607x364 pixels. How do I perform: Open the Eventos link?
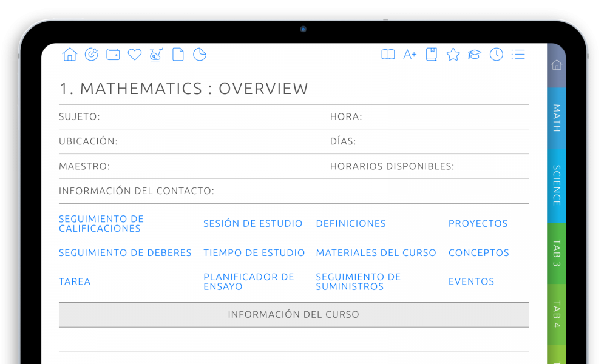(x=471, y=281)
